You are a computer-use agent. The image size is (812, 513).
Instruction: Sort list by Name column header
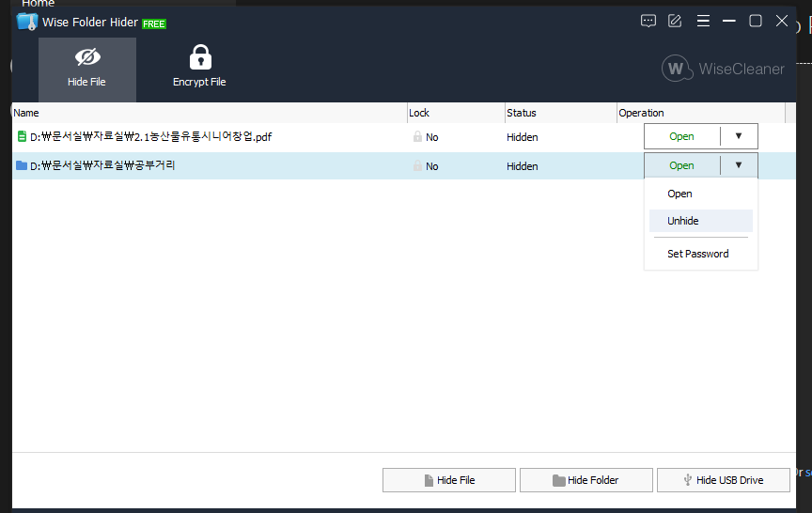(210, 113)
